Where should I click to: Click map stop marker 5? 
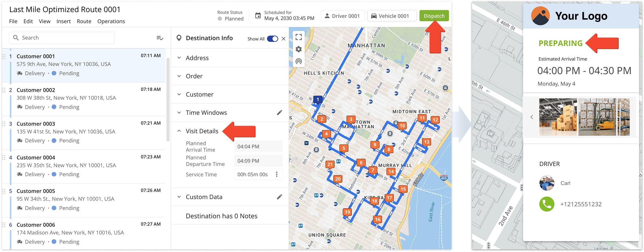[x=344, y=149]
